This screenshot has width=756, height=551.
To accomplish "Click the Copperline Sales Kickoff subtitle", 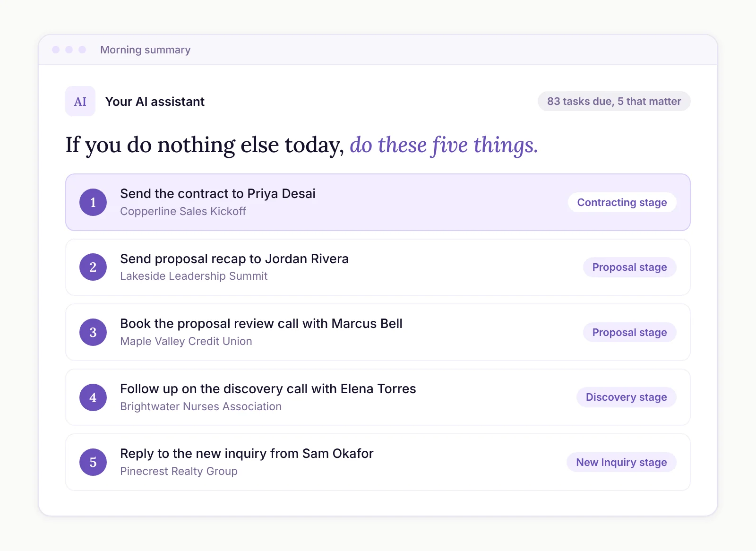I will coord(183,211).
